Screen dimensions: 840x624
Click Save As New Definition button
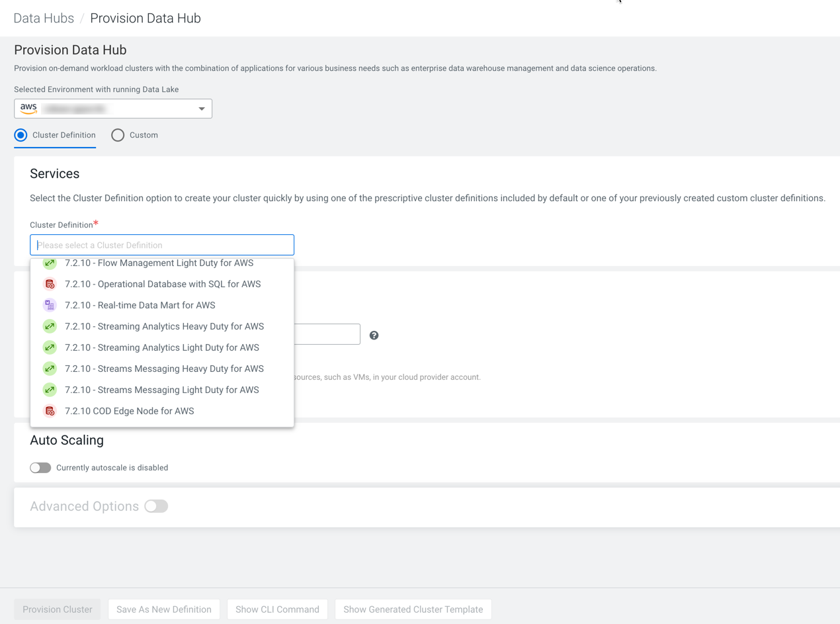tap(164, 609)
